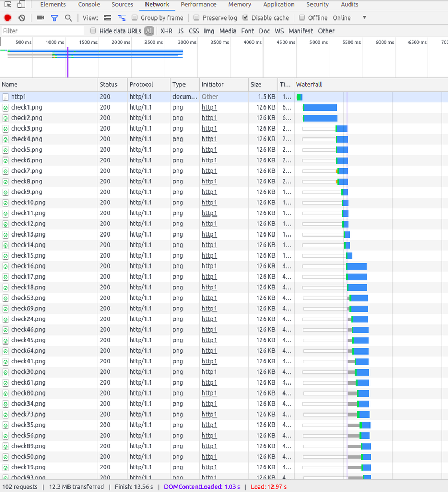Toggle the filter funnel icon
The width and height of the screenshot is (448, 492).
click(54, 18)
